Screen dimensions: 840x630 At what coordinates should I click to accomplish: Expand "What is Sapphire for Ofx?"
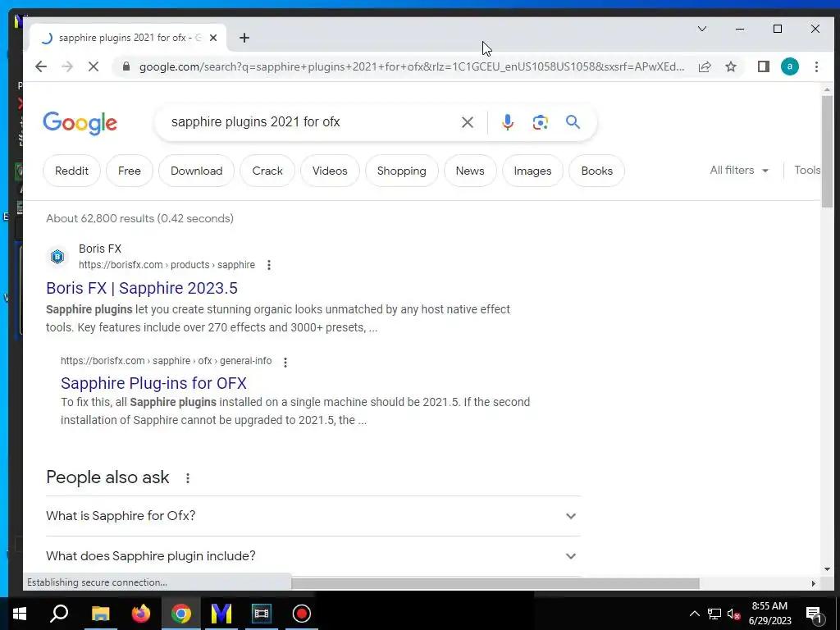tap(313, 516)
